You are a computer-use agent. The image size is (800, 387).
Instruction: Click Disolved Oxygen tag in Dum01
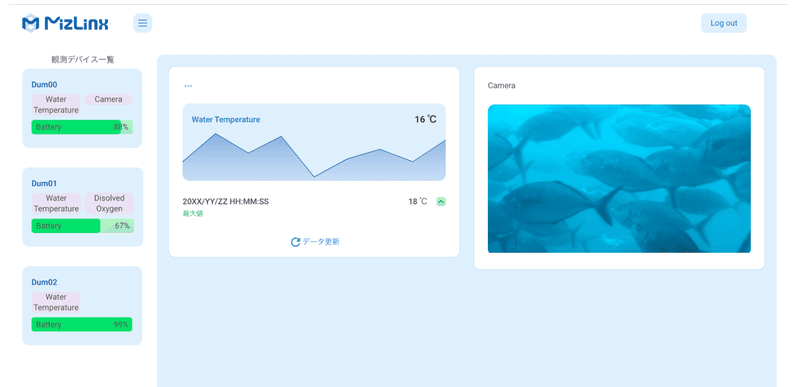point(109,203)
